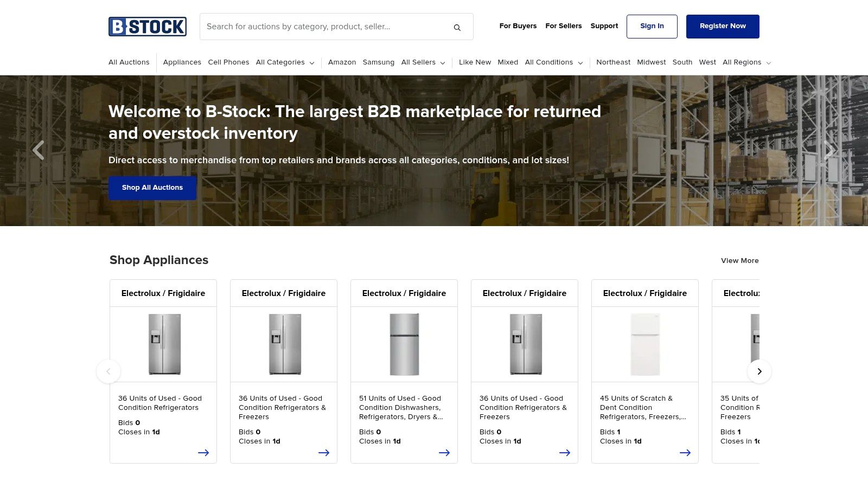Open the 51 Units Dishwashers listing arrow
Image resolution: width=868 pixels, height=488 pixels.
[x=444, y=453]
